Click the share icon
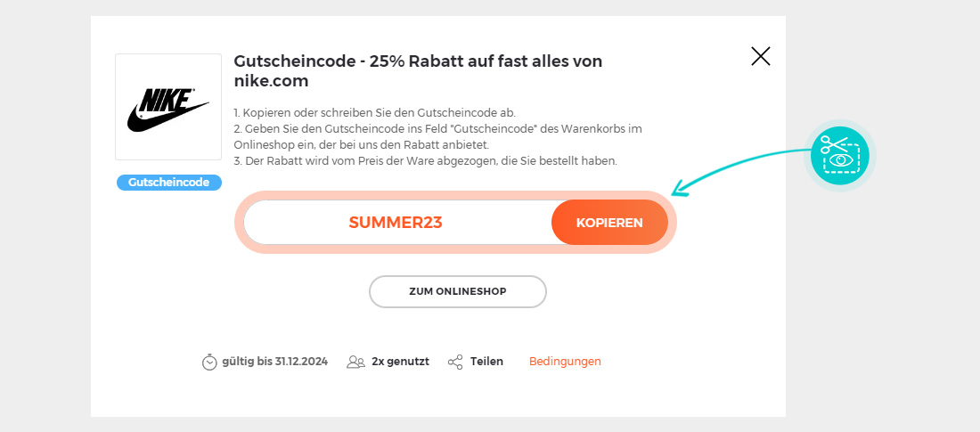 455,362
